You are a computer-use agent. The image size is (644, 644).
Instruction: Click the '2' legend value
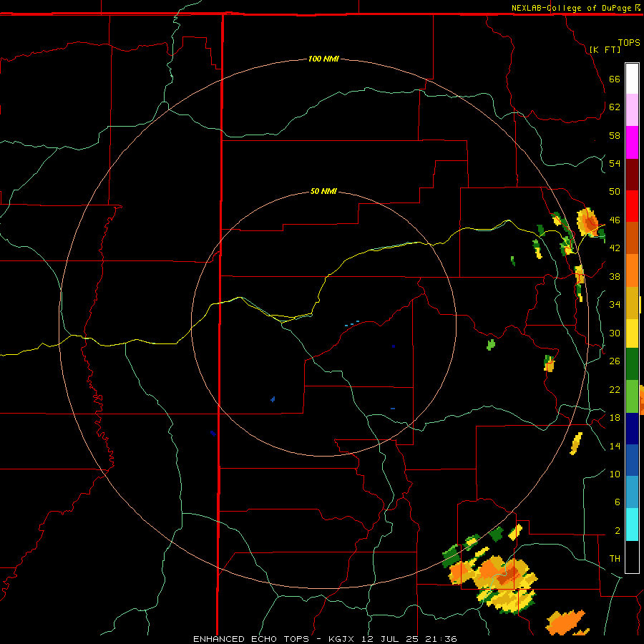(x=617, y=530)
